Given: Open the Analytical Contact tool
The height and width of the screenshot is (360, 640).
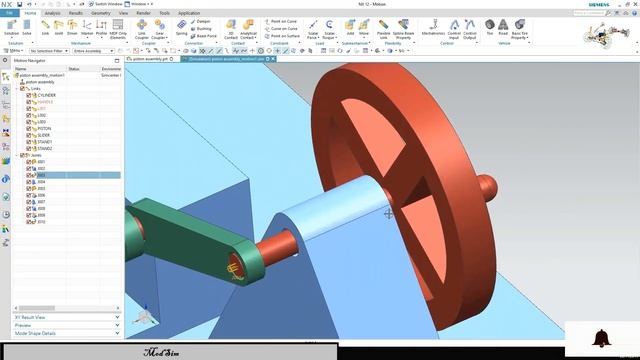Looking at the screenshot, I should (248, 29).
